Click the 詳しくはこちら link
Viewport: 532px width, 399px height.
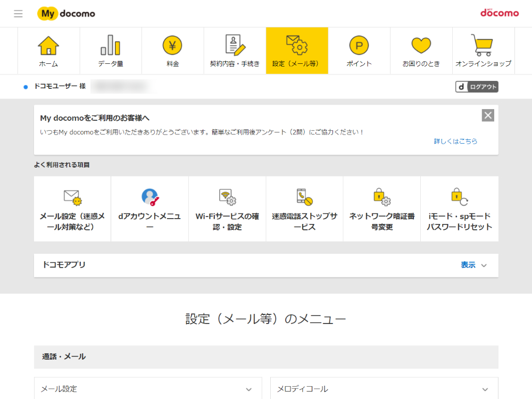pos(455,141)
